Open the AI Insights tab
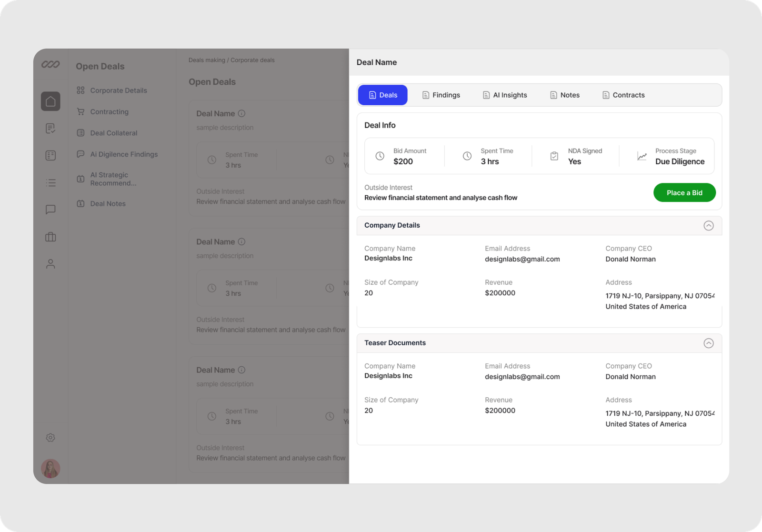The width and height of the screenshot is (762, 532). 505,95
